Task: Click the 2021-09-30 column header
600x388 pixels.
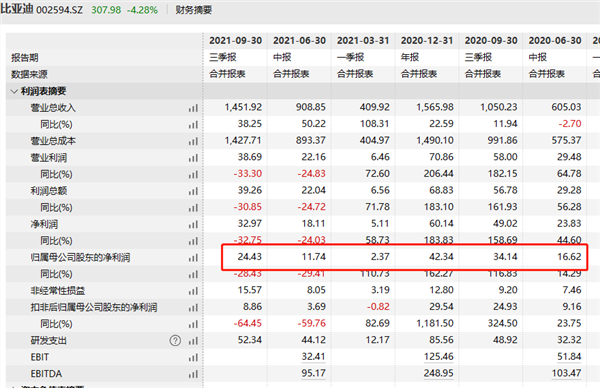Action: pyautogui.click(x=235, y=41)
